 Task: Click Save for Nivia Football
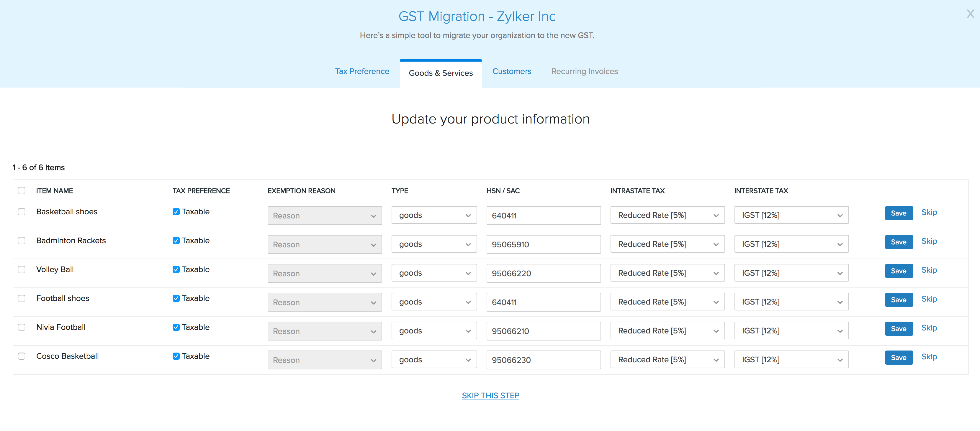(898, 329)
